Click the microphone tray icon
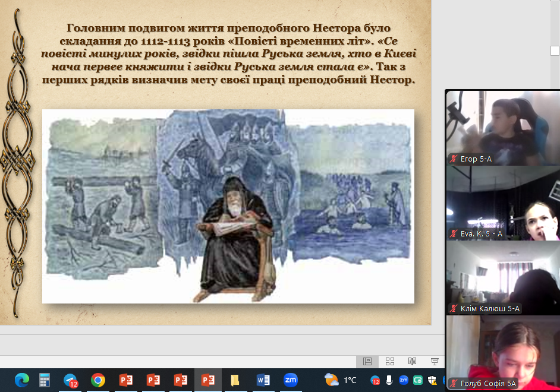Screen dimensions: 560x392 click(389, 381)
